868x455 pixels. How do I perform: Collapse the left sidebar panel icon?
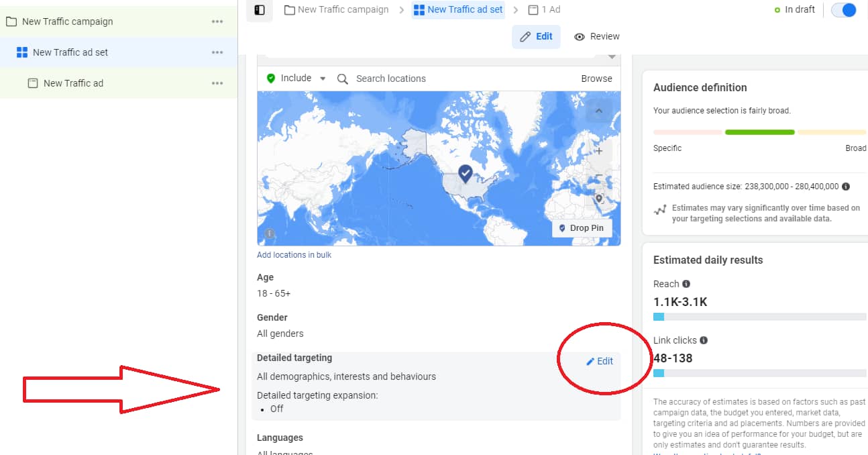260,10
